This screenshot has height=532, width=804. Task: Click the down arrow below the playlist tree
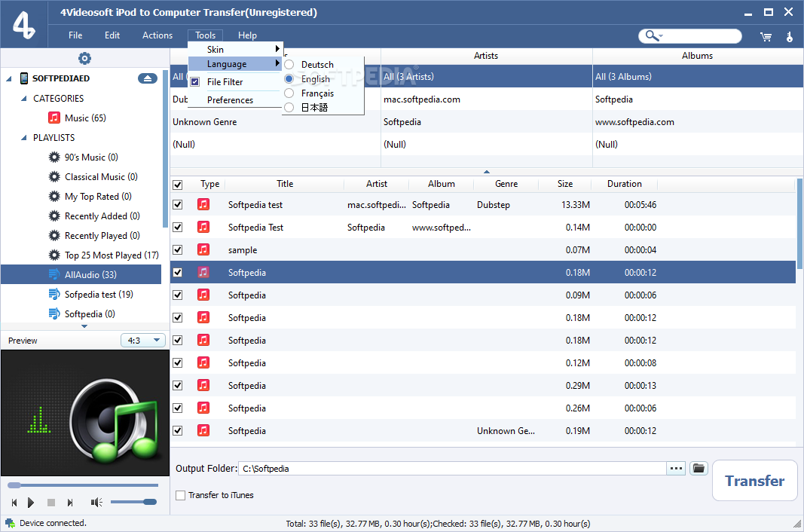tap(84, 326)
